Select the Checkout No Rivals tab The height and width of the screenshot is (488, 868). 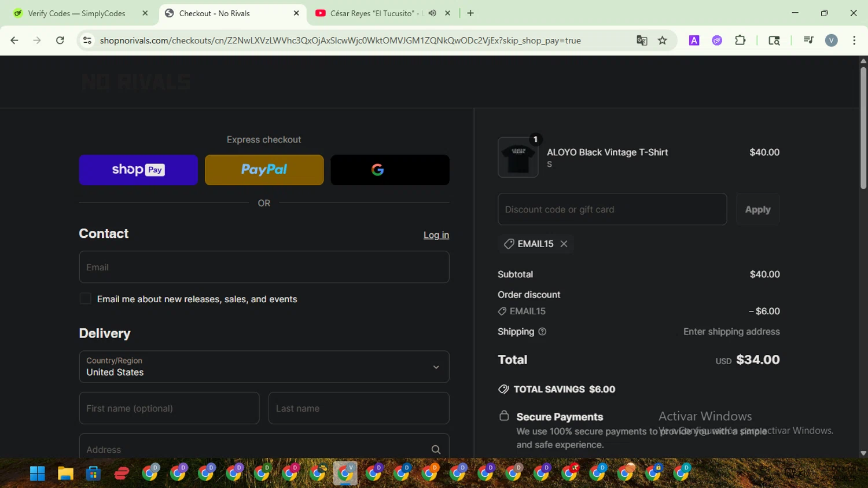[231, 13]
